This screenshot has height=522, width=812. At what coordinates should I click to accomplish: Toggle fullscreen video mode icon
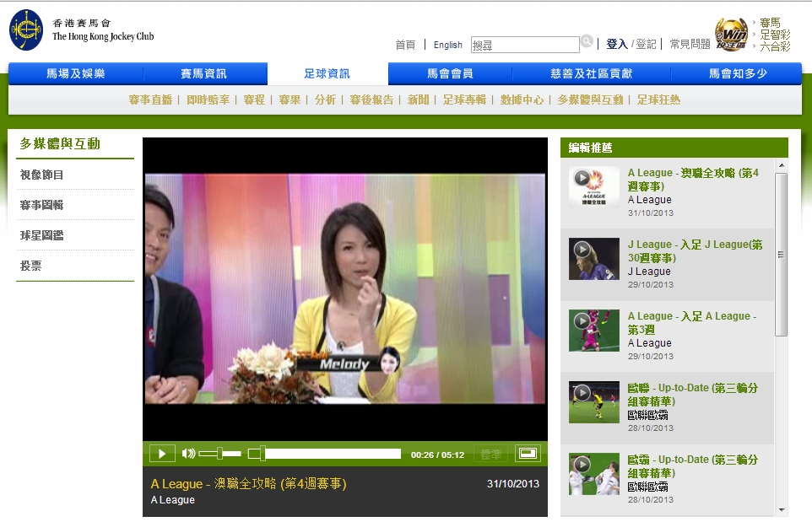tap(528, 454)
